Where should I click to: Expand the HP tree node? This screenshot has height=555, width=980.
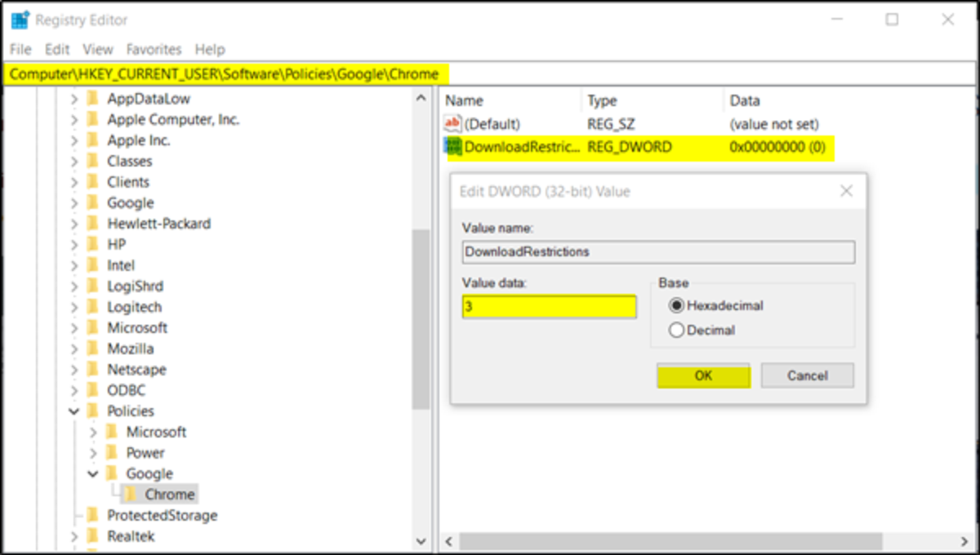pos(74,244)
